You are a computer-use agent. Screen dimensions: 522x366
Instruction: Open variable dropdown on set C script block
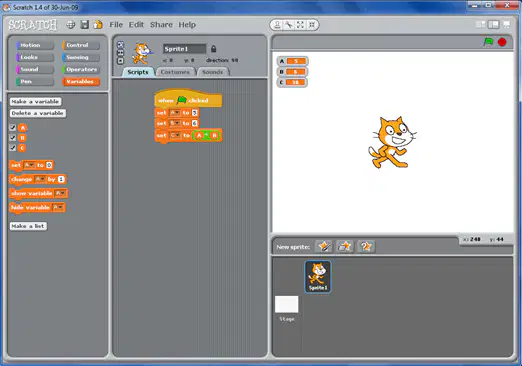click(175, 135)
